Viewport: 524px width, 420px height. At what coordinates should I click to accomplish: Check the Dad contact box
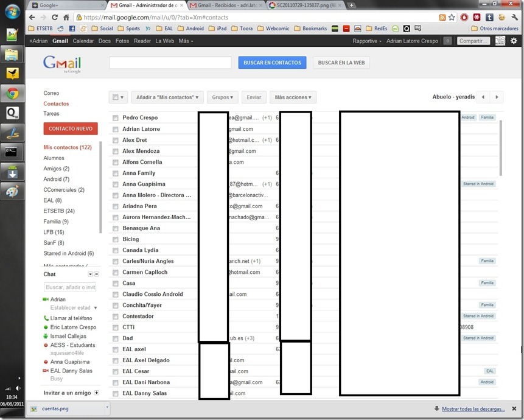(x=115, y=338)
